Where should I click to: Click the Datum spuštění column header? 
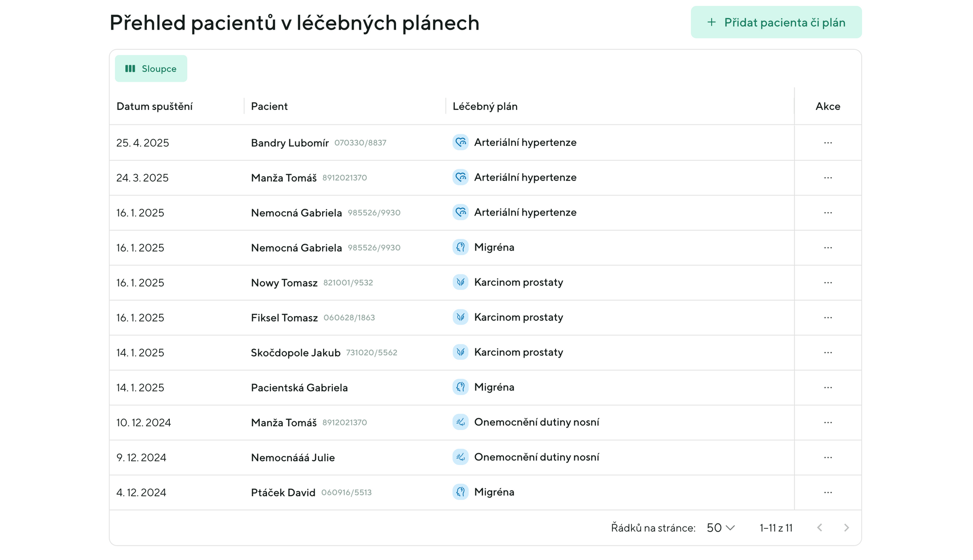pyautogui.click(x=155, y=106)
